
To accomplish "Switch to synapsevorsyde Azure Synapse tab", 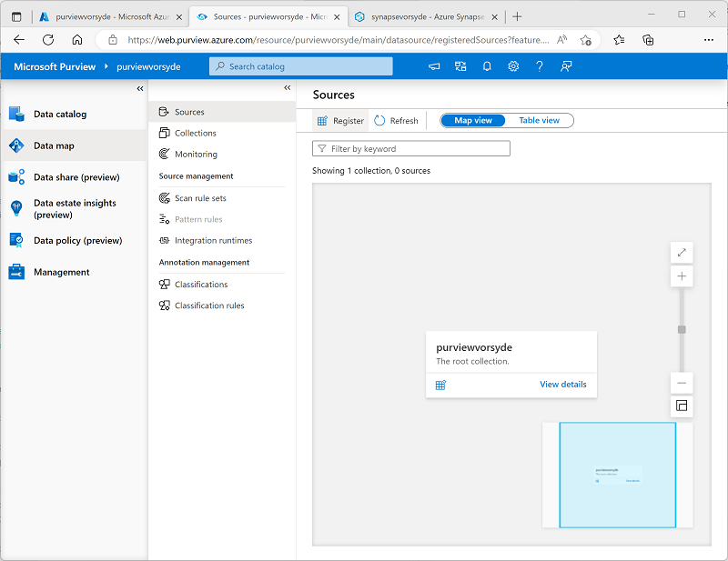I will pyautogui.click(x=427, y=16).
